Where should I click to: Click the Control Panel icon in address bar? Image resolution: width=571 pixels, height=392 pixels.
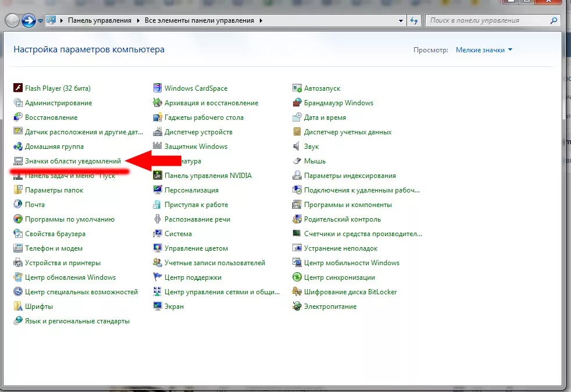click(x=51, y=20)
